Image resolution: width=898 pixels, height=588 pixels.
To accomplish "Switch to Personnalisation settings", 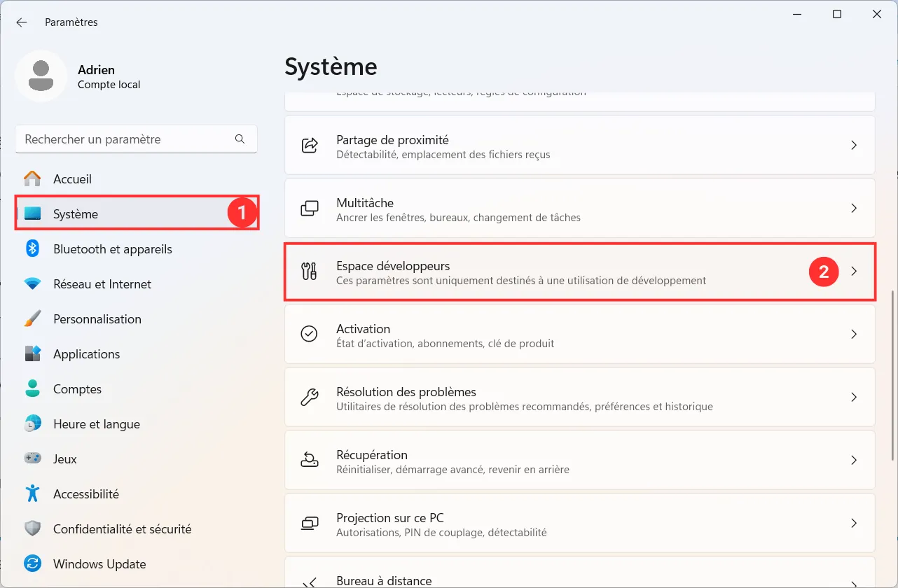I will click(x=136, y=319).
